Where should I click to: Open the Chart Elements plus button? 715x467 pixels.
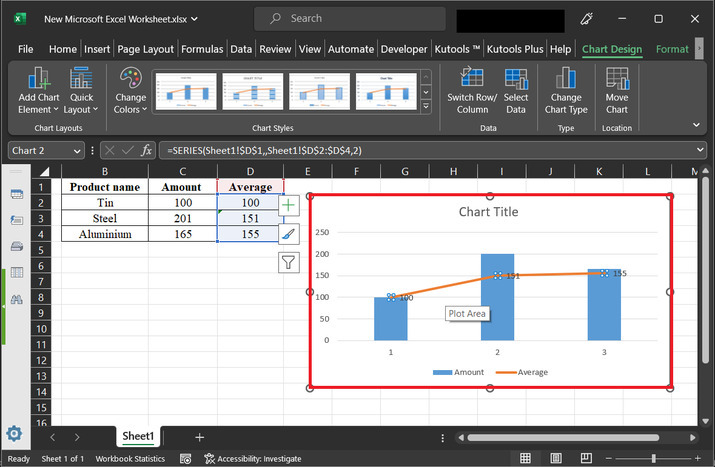pos(289,205)
